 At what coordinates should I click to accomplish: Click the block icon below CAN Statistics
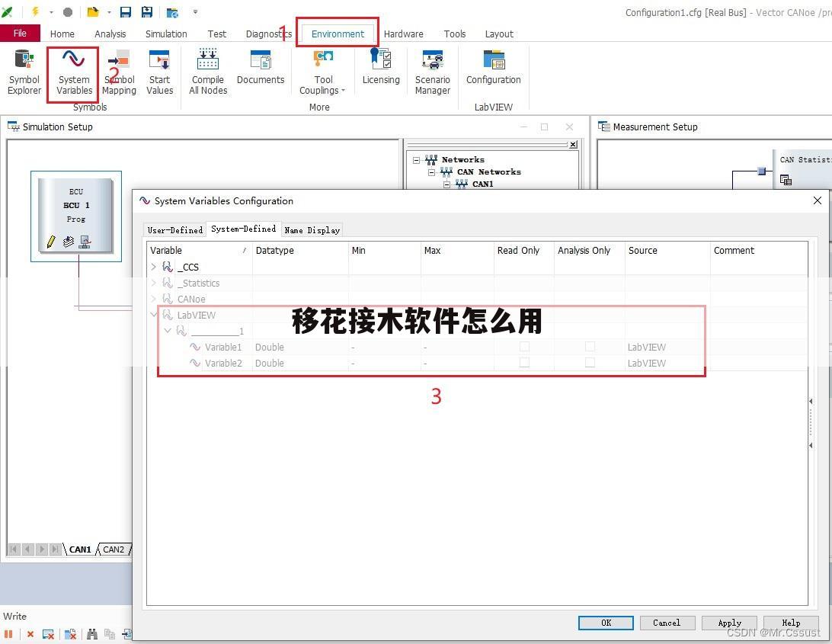click(x=786, y=180)
